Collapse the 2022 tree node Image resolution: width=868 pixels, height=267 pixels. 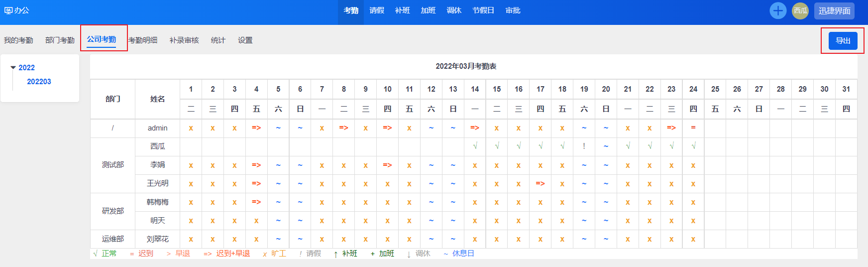(13, 68)
